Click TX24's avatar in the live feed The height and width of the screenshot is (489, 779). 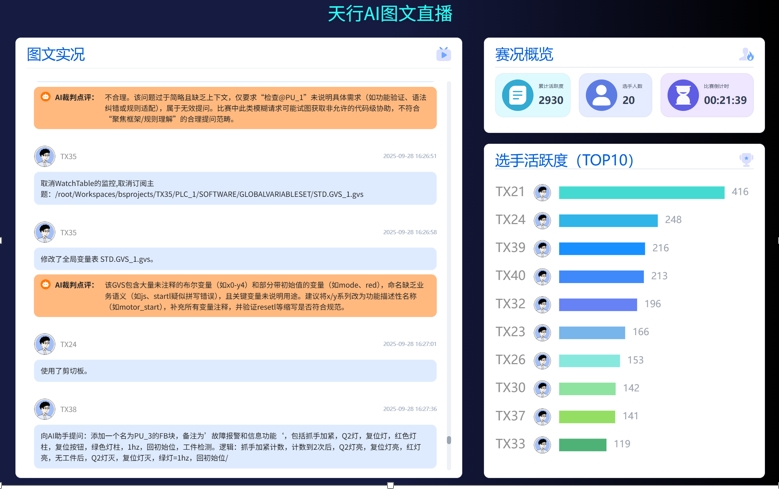(x=44, y=344)
